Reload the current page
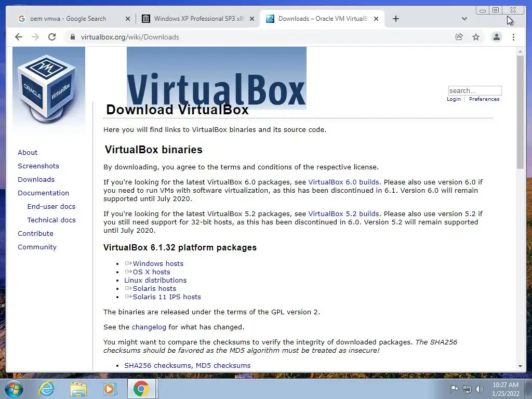 coord(52,37)
